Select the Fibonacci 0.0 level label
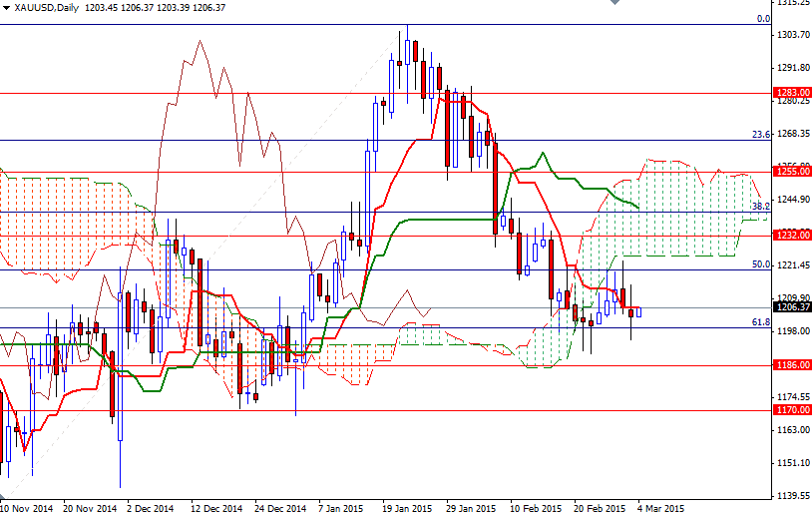The width and height of the screenshot is (812, 515). 762,18
